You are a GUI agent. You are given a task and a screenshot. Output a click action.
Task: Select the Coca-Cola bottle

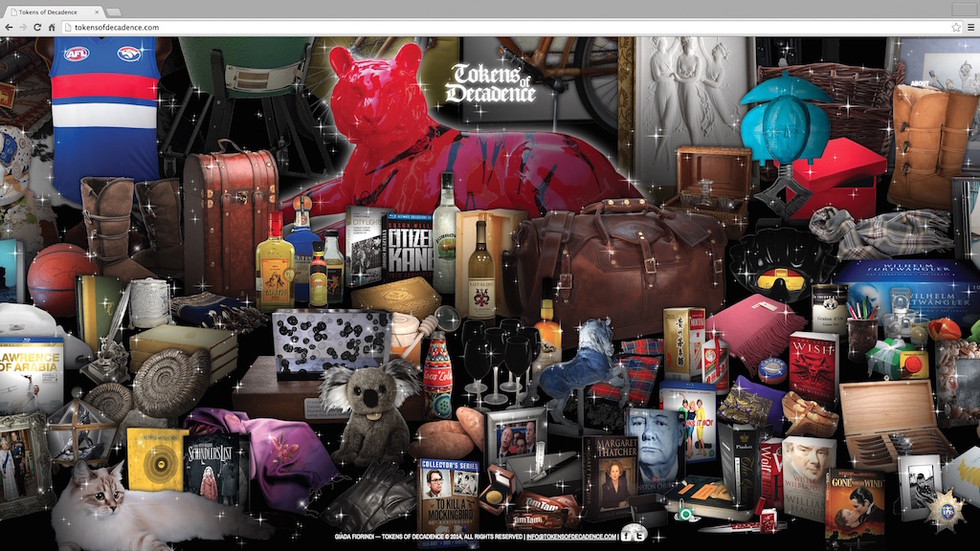click(x=438, y=377)
